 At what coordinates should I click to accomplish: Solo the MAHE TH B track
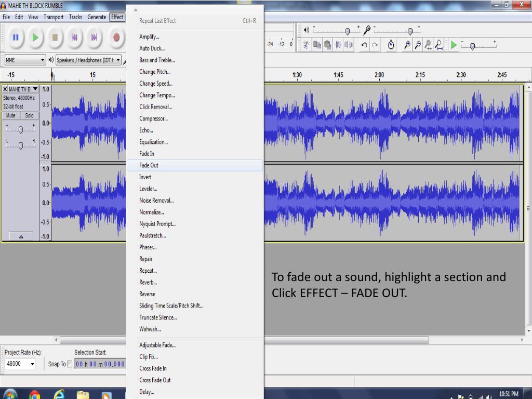[x=30, y=116]
